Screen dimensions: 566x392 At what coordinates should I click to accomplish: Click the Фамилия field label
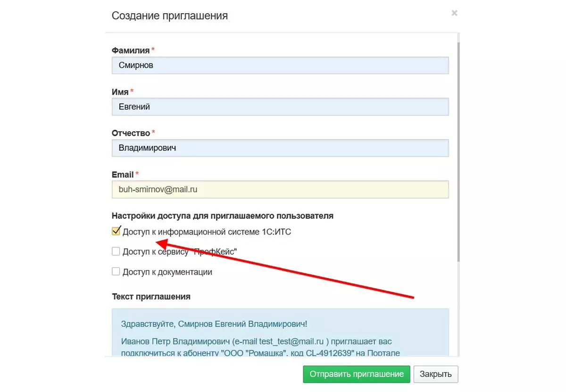click(131, 50)
